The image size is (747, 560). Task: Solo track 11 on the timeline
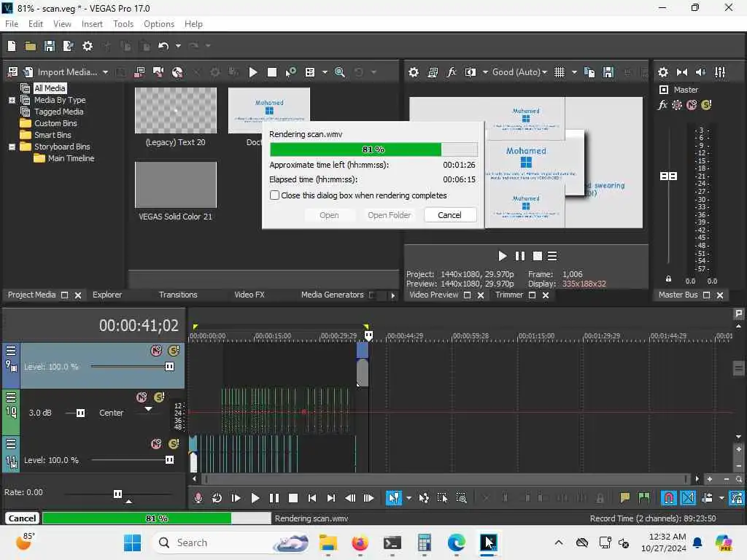click(174, 444)
